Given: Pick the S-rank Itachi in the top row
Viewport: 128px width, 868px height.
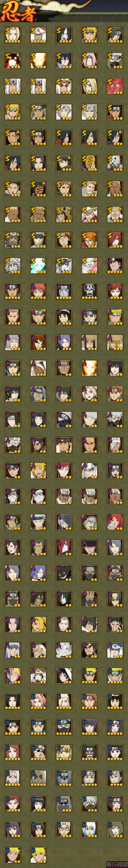Looking at the screenshot, I should click(115, 35).
